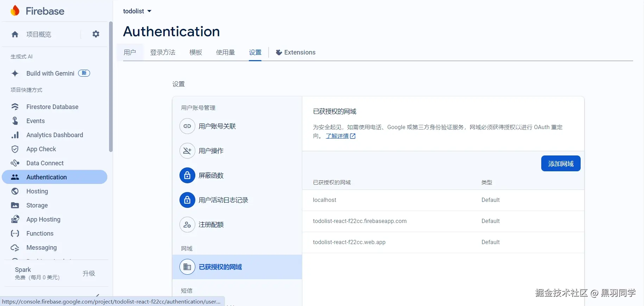Open the todolist project dropdown

[x=137, y=11]
